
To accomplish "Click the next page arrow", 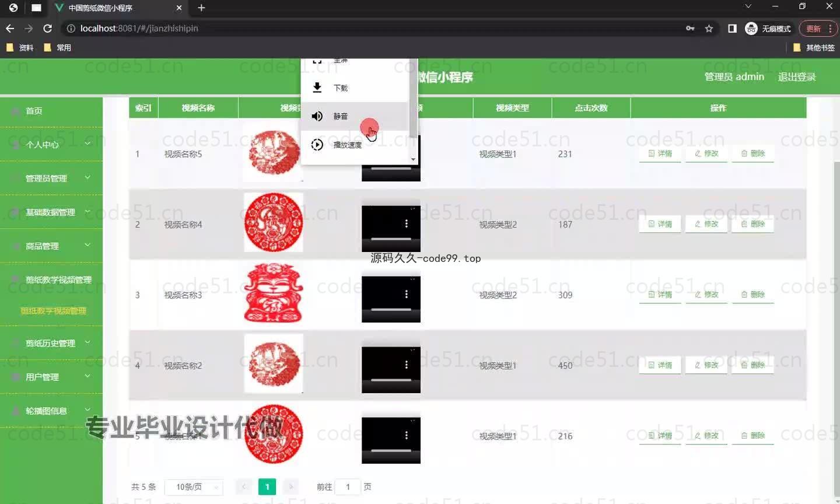I will [x=290, y=487].
